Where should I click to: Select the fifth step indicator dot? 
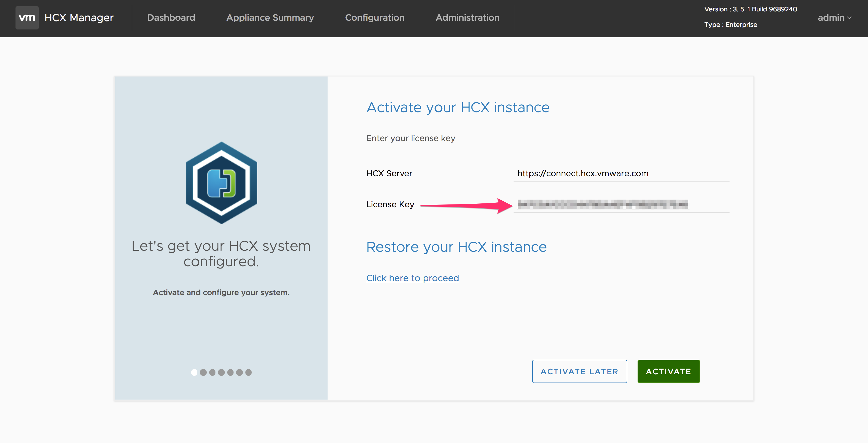(x=230, y=372)
